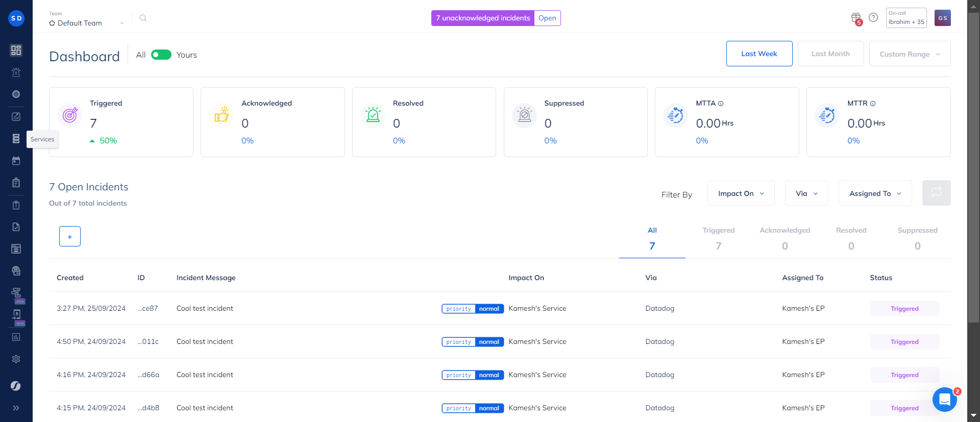Screen dimensions: 980x422
Task: Click the Open button for unacknowledged incidents
Action: tap(547, 18)
